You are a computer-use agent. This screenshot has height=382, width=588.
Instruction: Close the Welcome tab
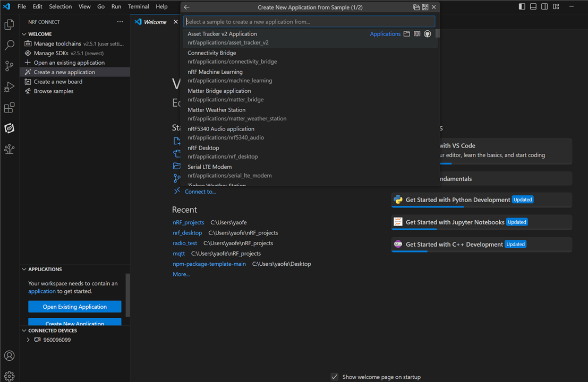point(175,22)
